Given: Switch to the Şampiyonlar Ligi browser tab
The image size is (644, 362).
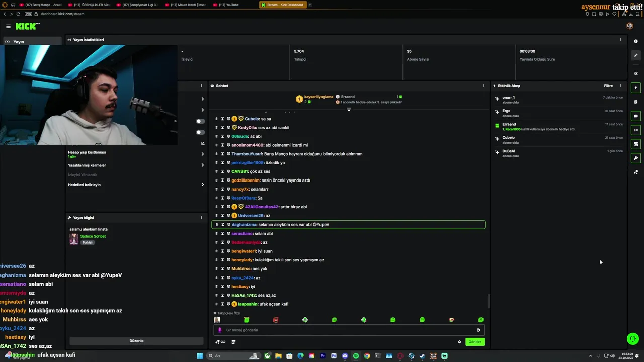Looking at the screenshot, I should [138, 5].
